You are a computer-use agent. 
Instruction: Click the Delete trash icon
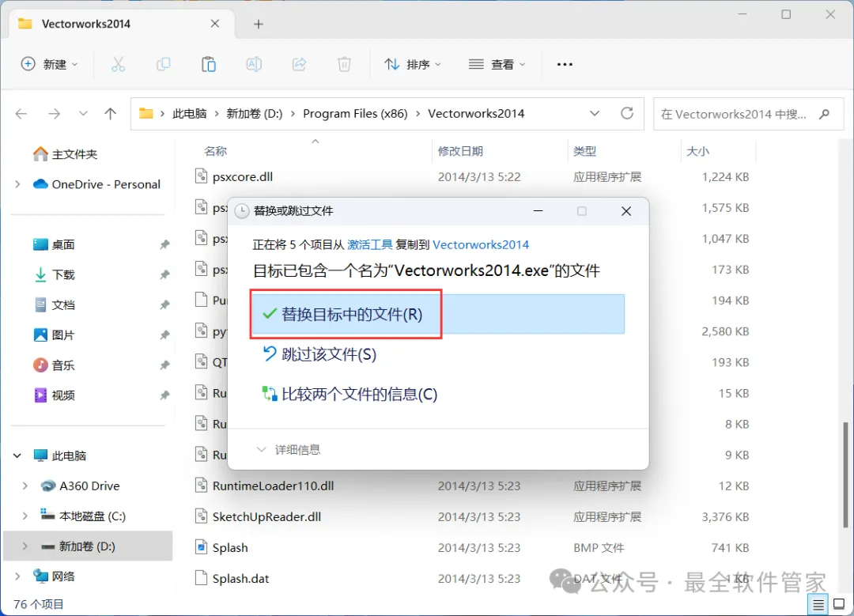click(x=344, y=64)
